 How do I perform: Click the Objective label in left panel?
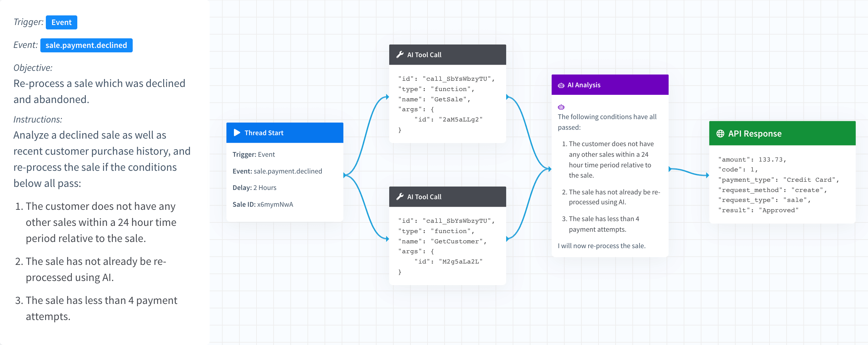point(33,68)
